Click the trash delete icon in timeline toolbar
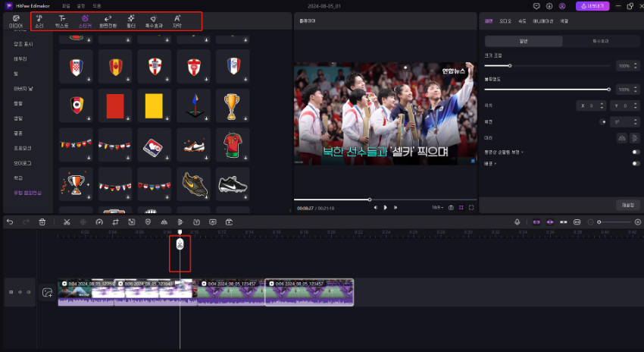Viewport: 644px width, 352px height. pyautogui.click(x=42, y=222)
